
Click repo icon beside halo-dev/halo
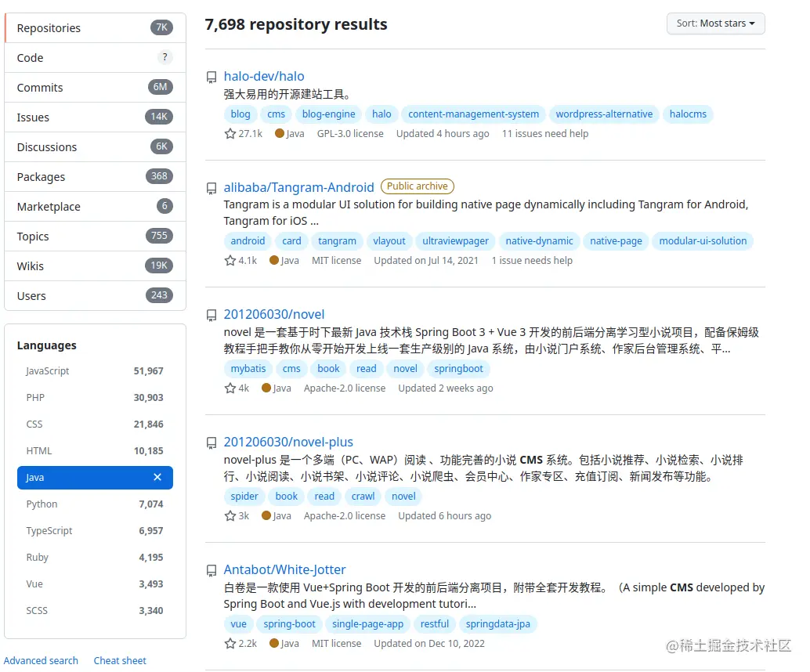coord(212,78)
